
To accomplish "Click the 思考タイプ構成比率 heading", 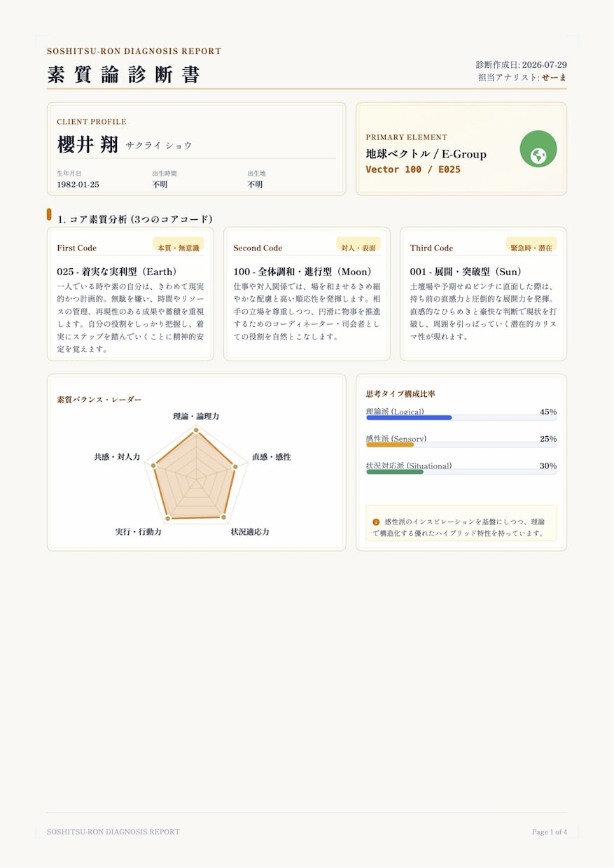I will [400, 394].
